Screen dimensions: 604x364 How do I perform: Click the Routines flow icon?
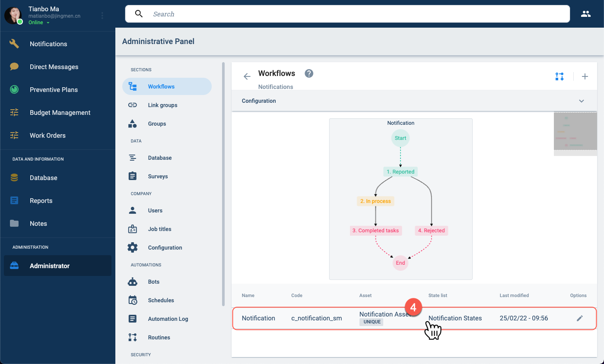coord(133,337)
